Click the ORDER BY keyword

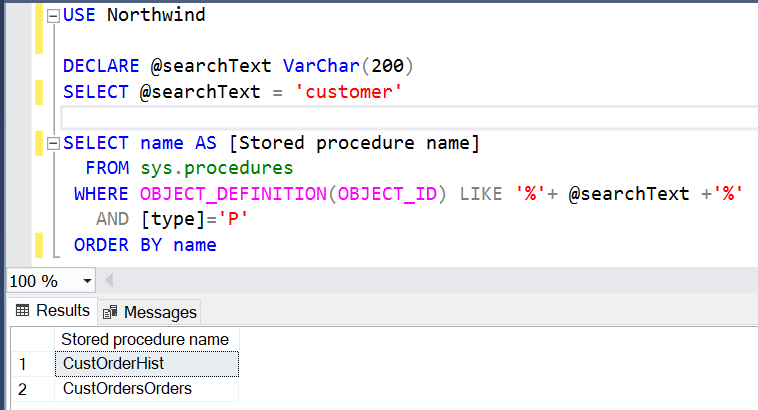point(118,245)
